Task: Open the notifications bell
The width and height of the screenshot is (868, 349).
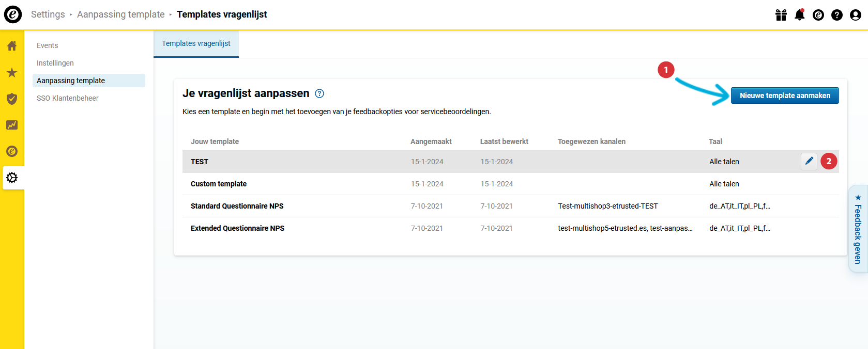Action: click(x=800, y=15)
